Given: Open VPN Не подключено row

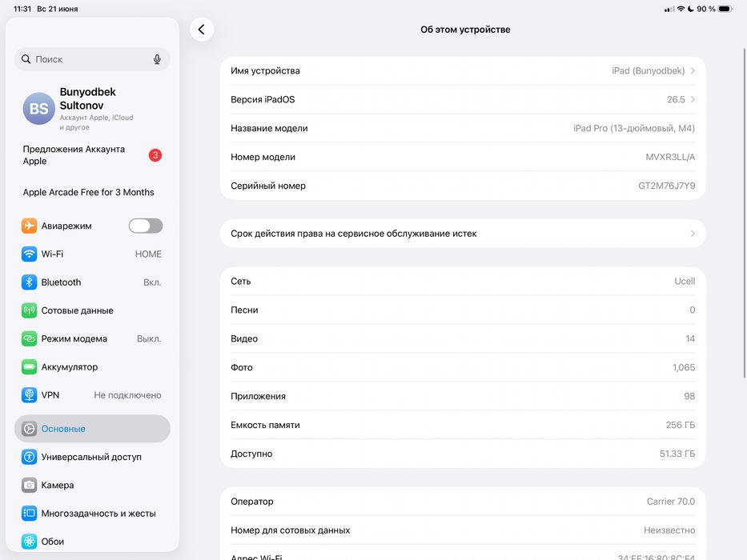Looking at the screenshot, I should (92, 394).
